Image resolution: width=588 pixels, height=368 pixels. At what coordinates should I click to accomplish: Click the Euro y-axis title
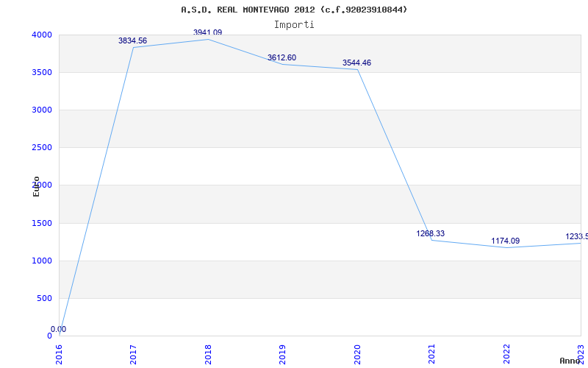tap(36, 186)
